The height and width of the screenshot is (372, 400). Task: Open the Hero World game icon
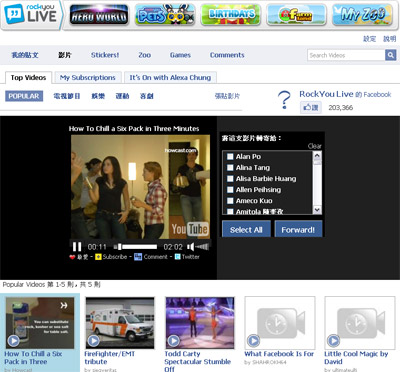click(99, 15)
